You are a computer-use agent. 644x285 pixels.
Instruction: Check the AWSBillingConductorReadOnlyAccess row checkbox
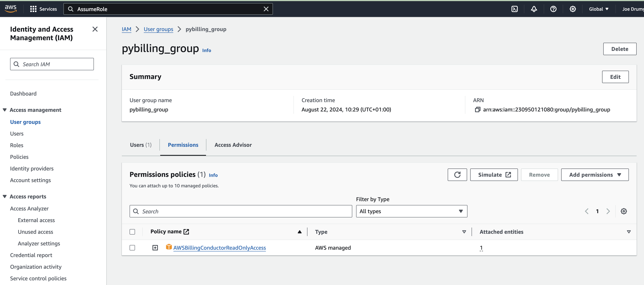[x=132, y=248]
